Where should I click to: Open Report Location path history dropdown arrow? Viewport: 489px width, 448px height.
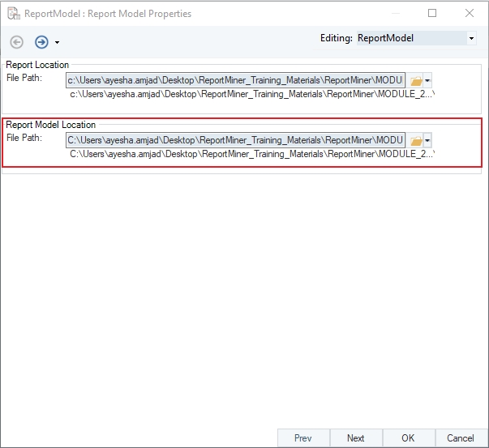(x=428, y=81)
